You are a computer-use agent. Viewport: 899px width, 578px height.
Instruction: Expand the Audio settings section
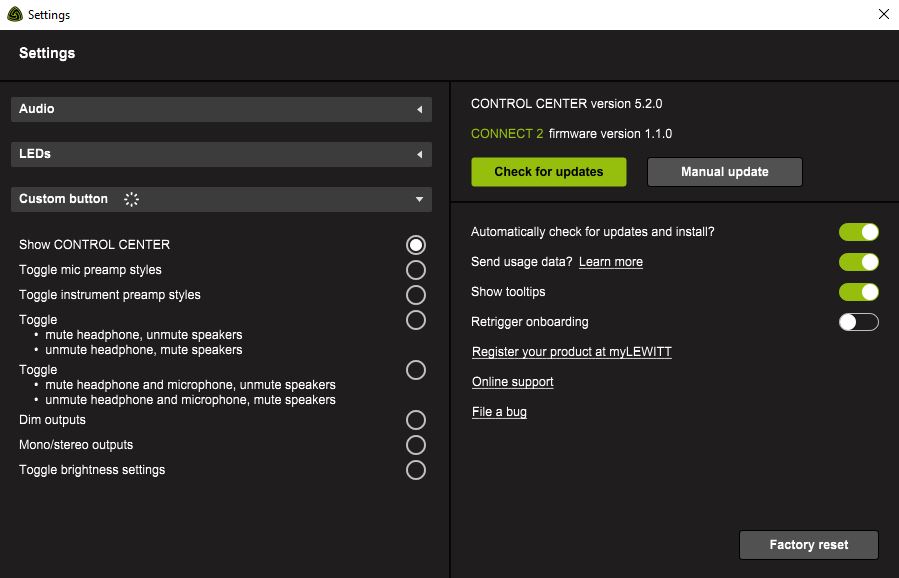click(x=220, y=109)
